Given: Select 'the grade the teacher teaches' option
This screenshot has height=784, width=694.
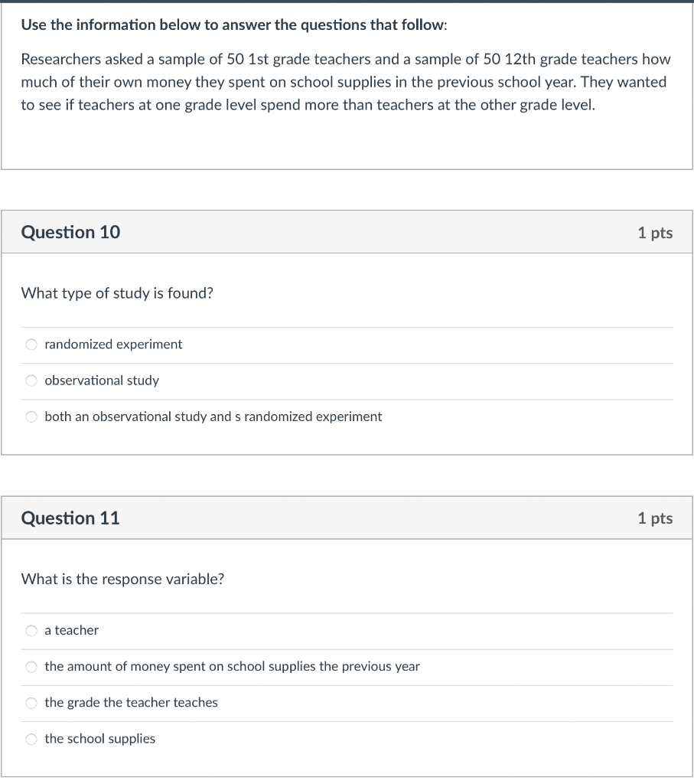Looking at the screenshot, I should [31, 702].
